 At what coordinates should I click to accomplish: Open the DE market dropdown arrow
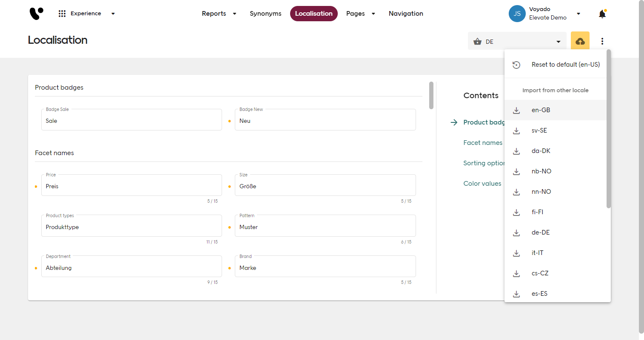(x=558, y=42)
